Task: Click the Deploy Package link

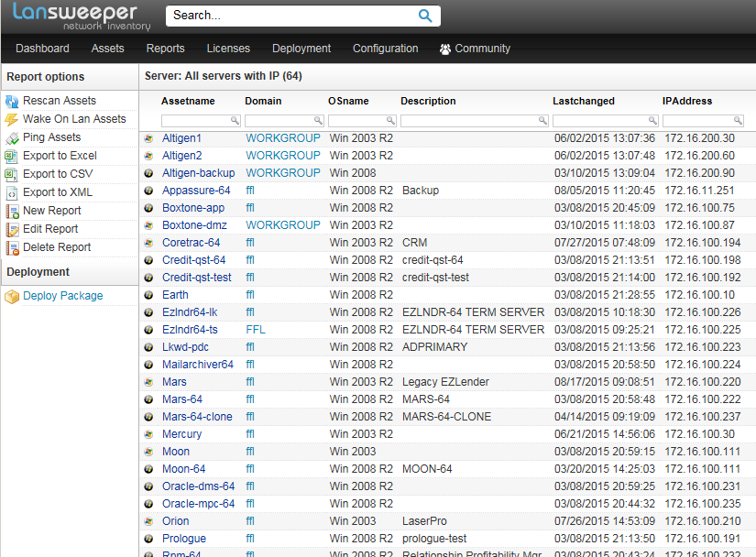Action: coord(62,296)
